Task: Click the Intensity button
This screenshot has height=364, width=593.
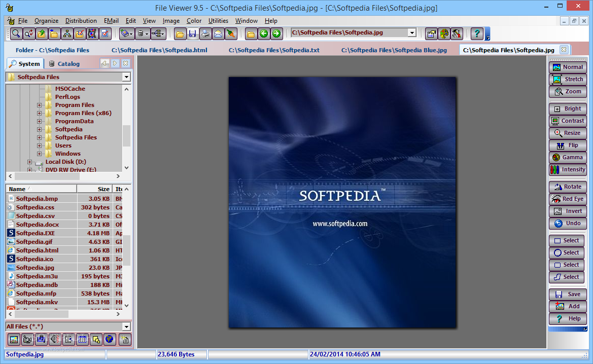Action: click(x=568, y=169)
